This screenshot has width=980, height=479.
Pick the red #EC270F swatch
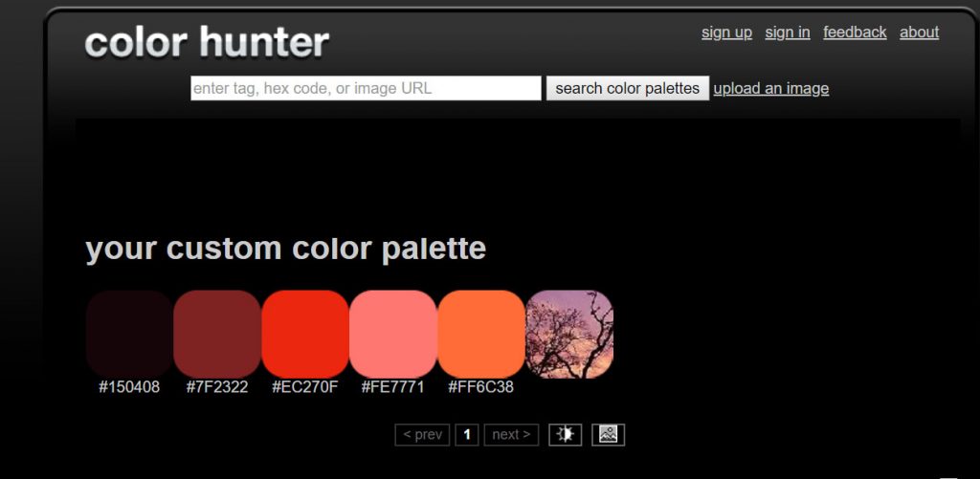tap(305, 334)
